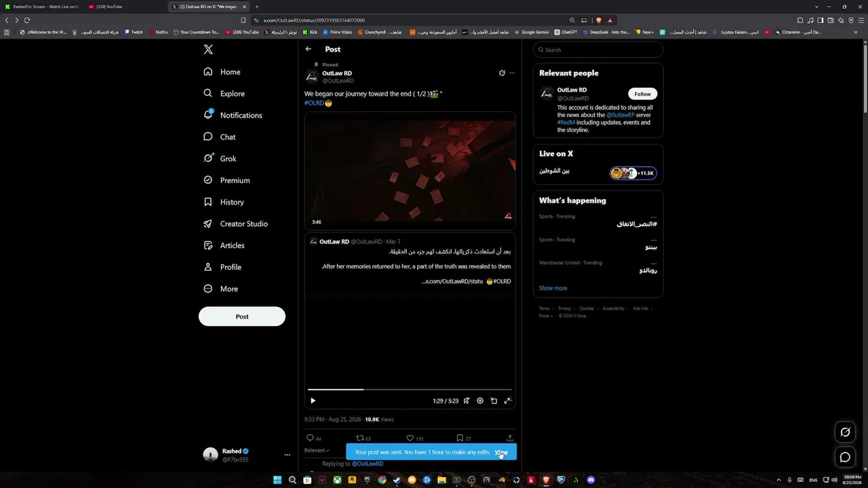Click the #OLRD hashtag in the post

(x=315, y=103)
